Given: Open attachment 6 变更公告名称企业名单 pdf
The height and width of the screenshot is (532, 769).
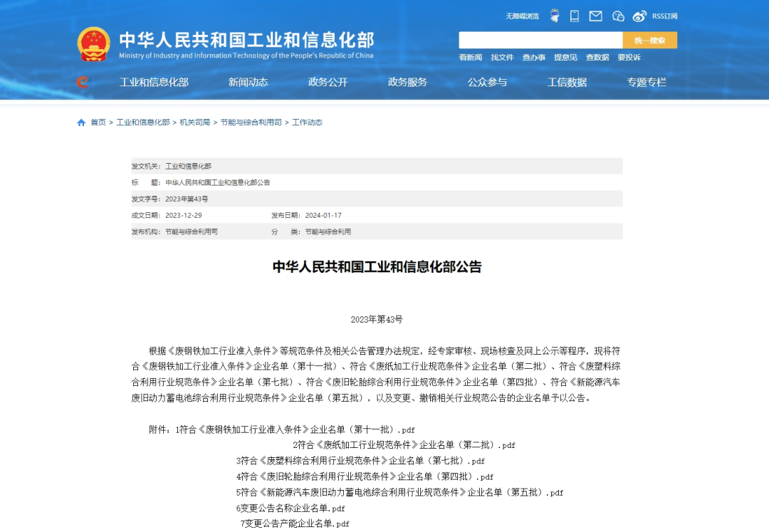Looking at the screenshot, I should click(291, 508).
